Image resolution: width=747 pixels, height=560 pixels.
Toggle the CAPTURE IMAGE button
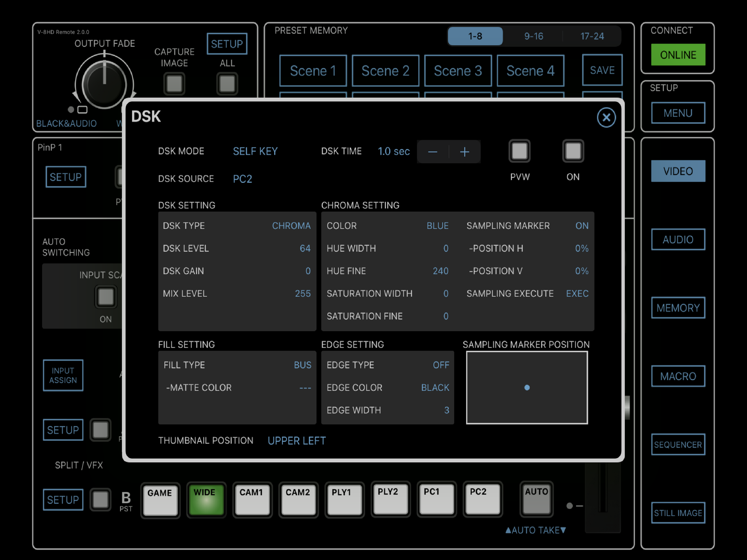point(174,83)
